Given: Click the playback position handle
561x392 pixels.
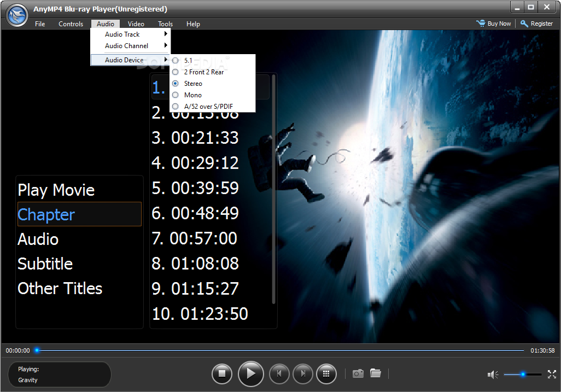Looking at the screenshot, I should 37,350.
